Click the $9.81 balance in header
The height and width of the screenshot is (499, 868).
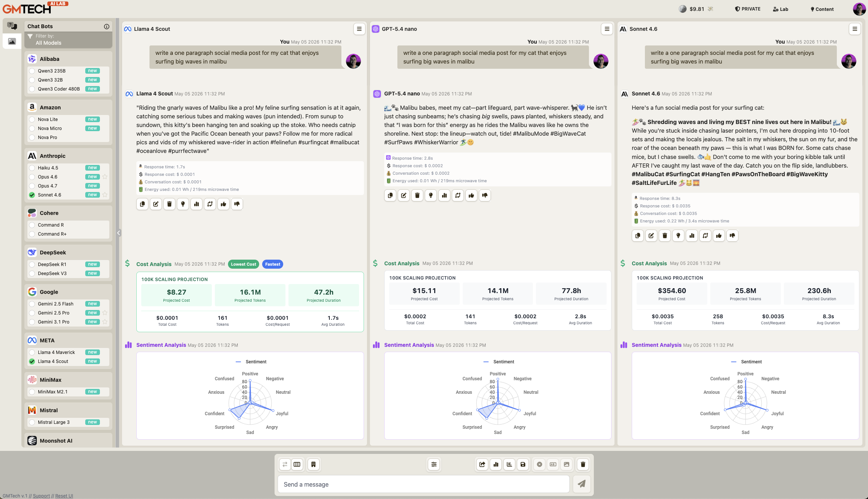(x=697, y=9)
